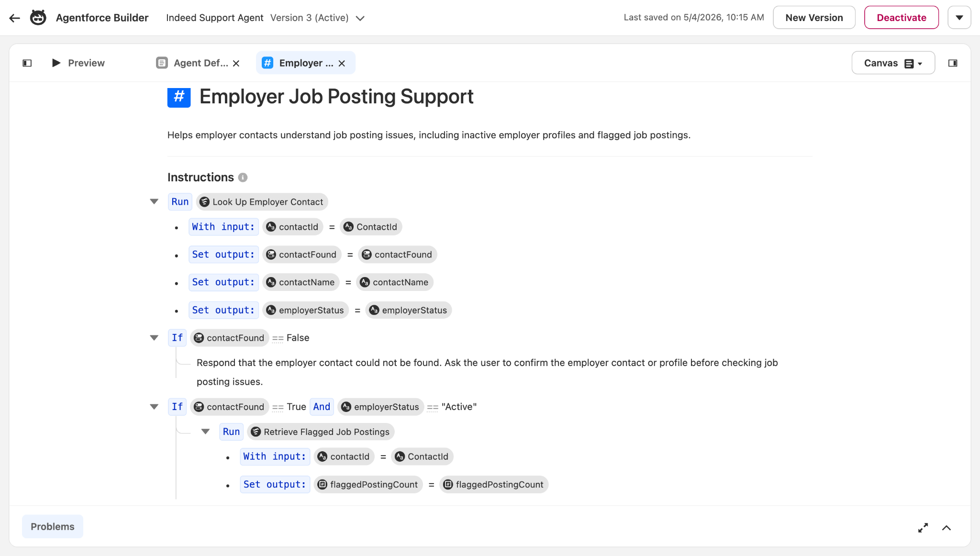
Task: Click the Indeed Support Agent name
Action: pos(214,18)
